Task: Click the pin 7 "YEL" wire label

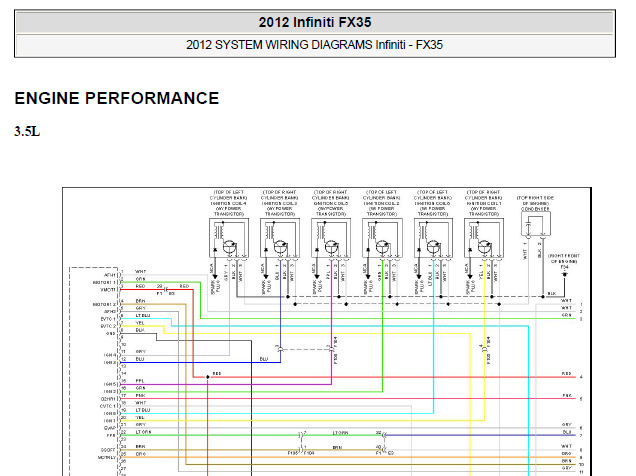Action: [x=140, y=323]
